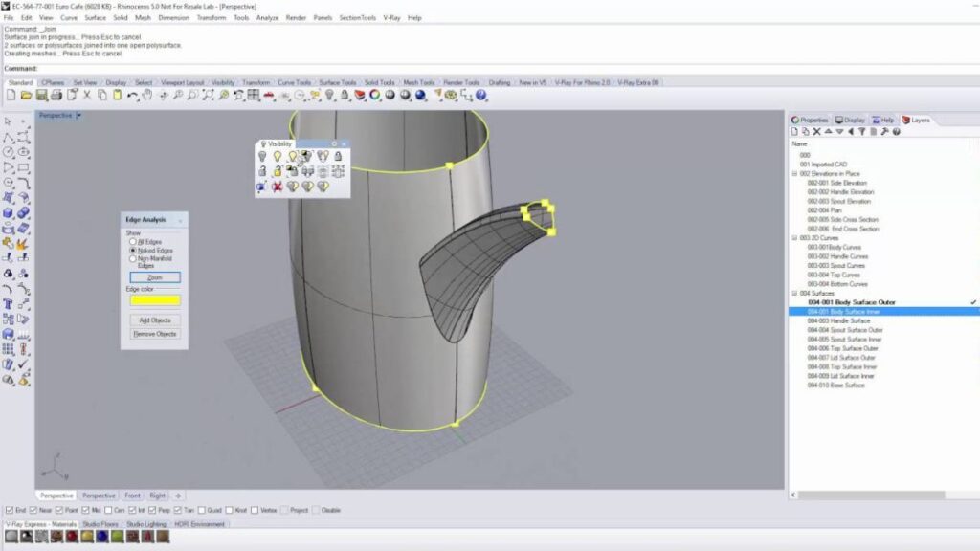Screen dimensions: 980x551
Task: Select the Pan hand tool icon
Action: 145,96
